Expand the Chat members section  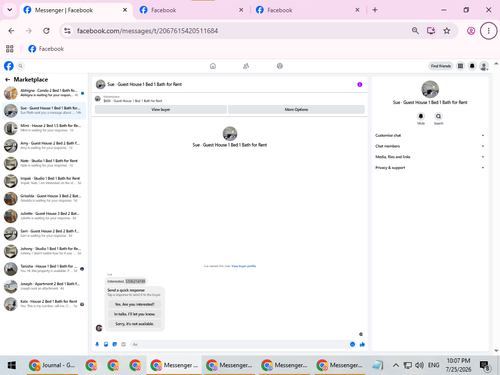429,146
